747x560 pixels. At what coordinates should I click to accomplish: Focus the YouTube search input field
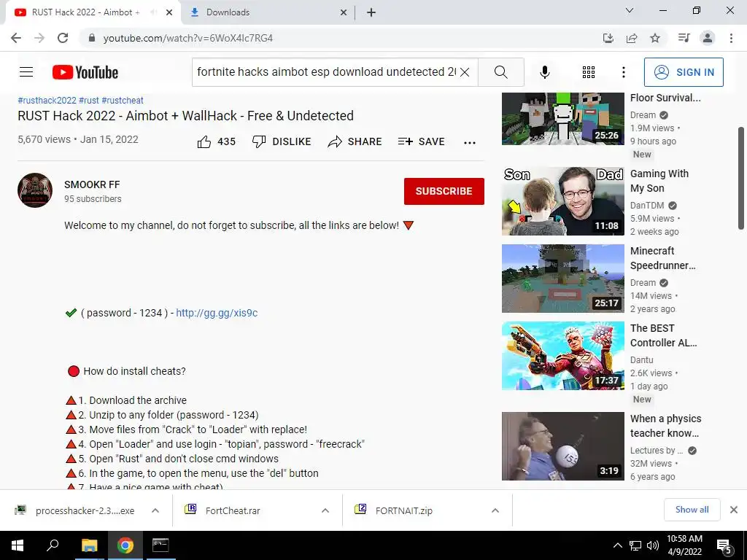[x=326, y=72]
